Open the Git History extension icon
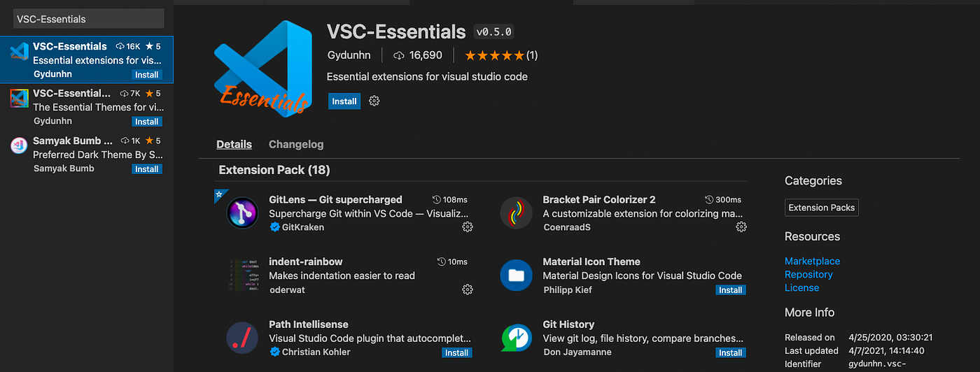The image size is (980, 372). click(517, 338)
